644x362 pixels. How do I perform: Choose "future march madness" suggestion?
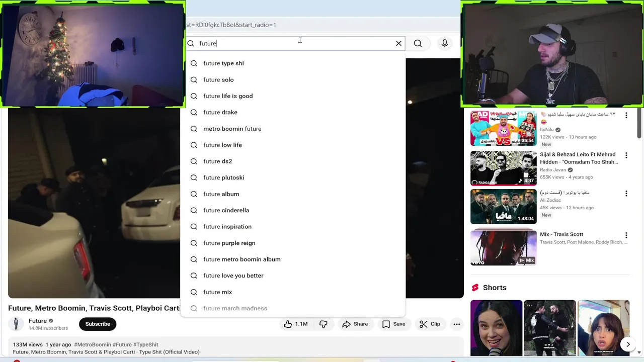(x=293, y=308)
